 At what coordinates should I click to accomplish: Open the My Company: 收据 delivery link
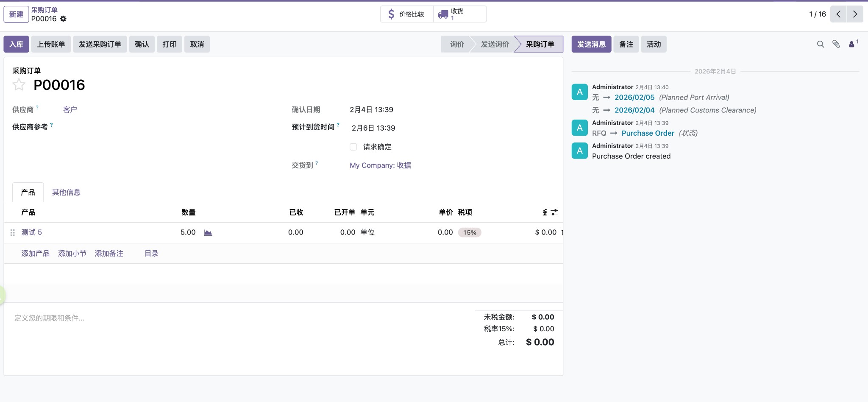380,165
